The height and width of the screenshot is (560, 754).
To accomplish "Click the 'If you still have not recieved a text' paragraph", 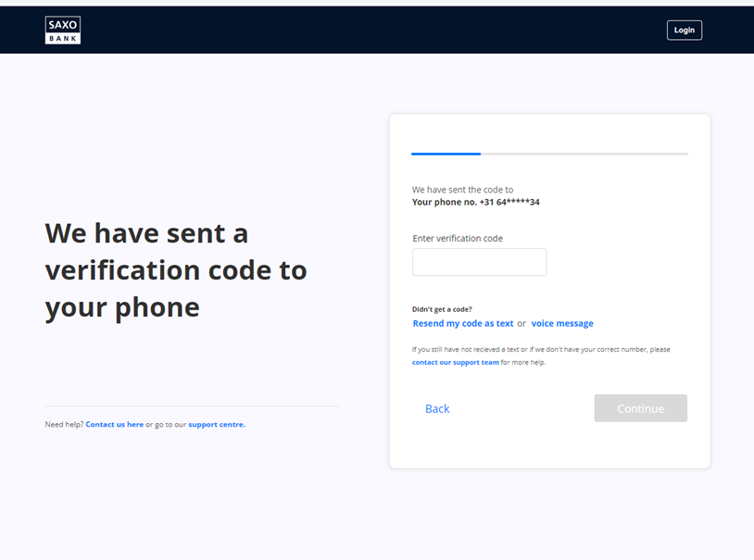I will (x=541, y=350).
